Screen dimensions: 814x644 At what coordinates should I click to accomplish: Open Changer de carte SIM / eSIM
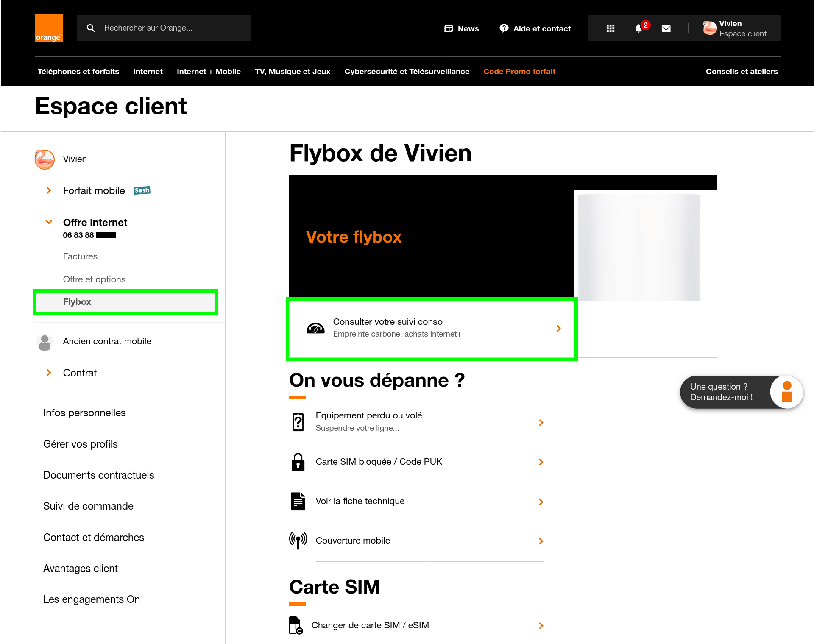click(416, 625)
